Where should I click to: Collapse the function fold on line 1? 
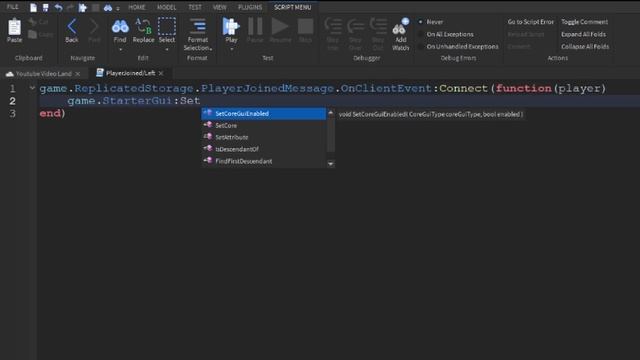click(x=32, y=88)
